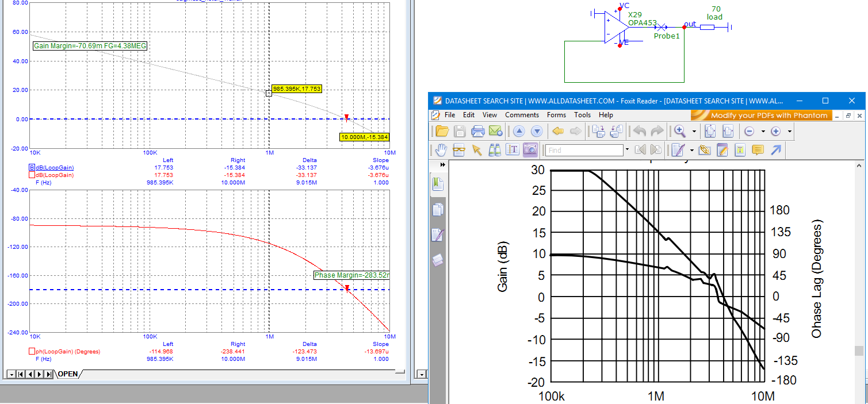The height and width of the screenshot is (404, 868).
Task: Expand the zoom-in magnifier tool dropdown
Action: point(694,131)
